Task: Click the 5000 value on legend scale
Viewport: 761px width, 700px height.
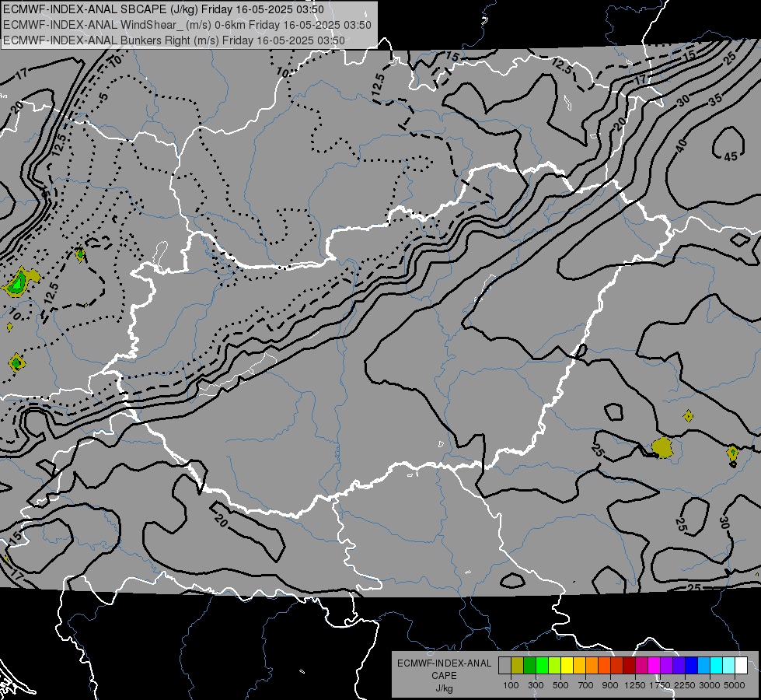Action: pos(735,685)
